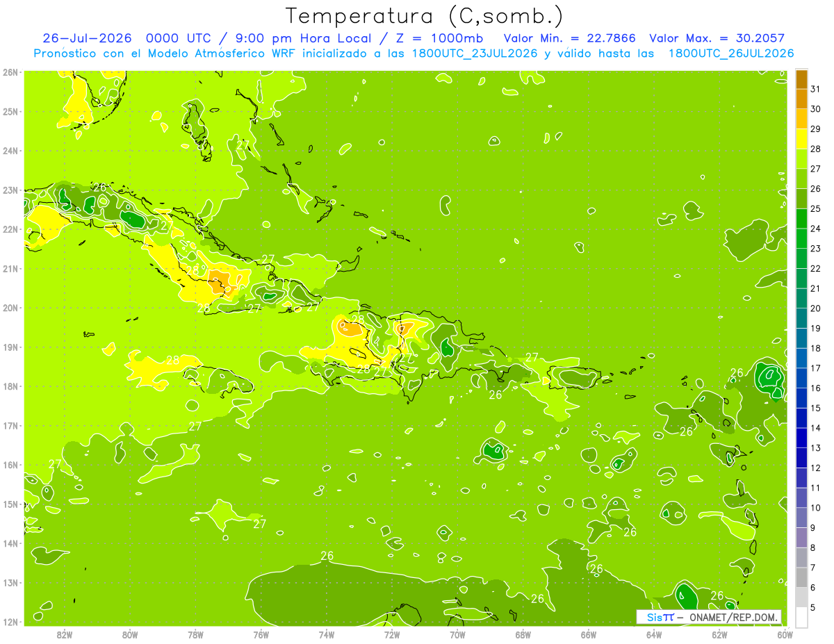
Task: Click the '1800UTC_23JUL2026' initialization time text
Action: (475, 53)
